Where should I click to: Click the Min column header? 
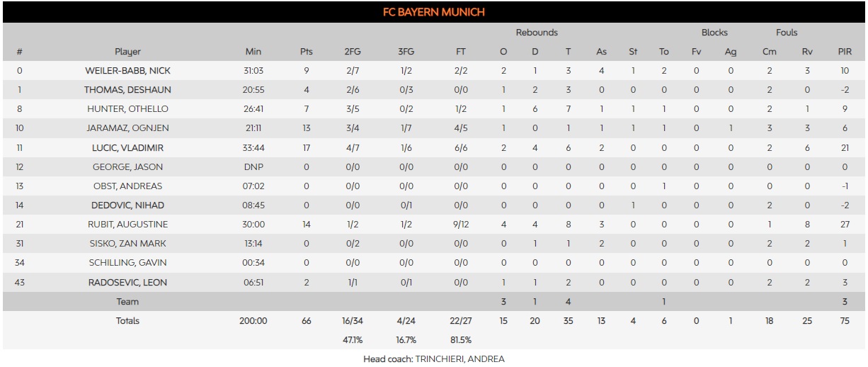[253, 52]
